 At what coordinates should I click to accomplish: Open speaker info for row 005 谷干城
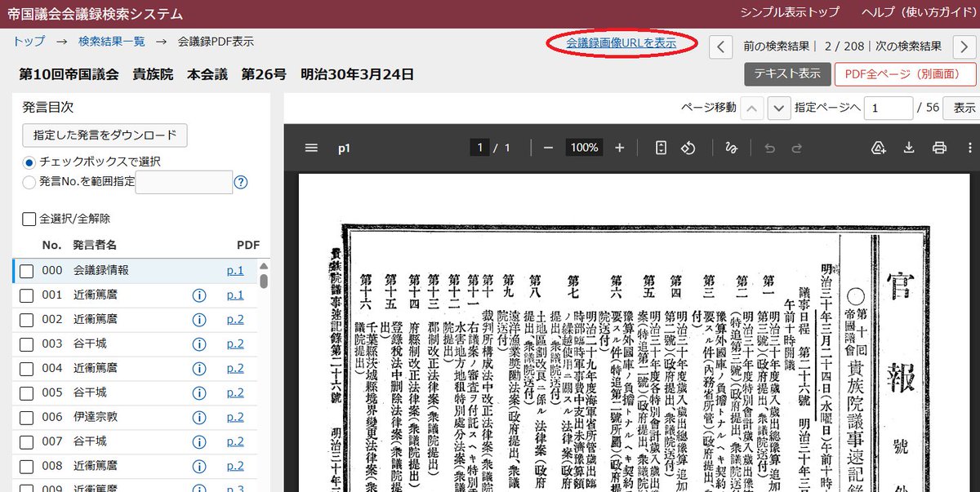(x=198, y=392)
